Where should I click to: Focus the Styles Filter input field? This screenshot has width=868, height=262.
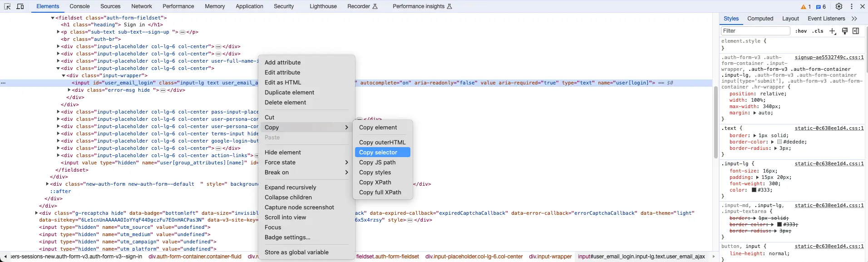pyautogui.click(x=755, y=31)
